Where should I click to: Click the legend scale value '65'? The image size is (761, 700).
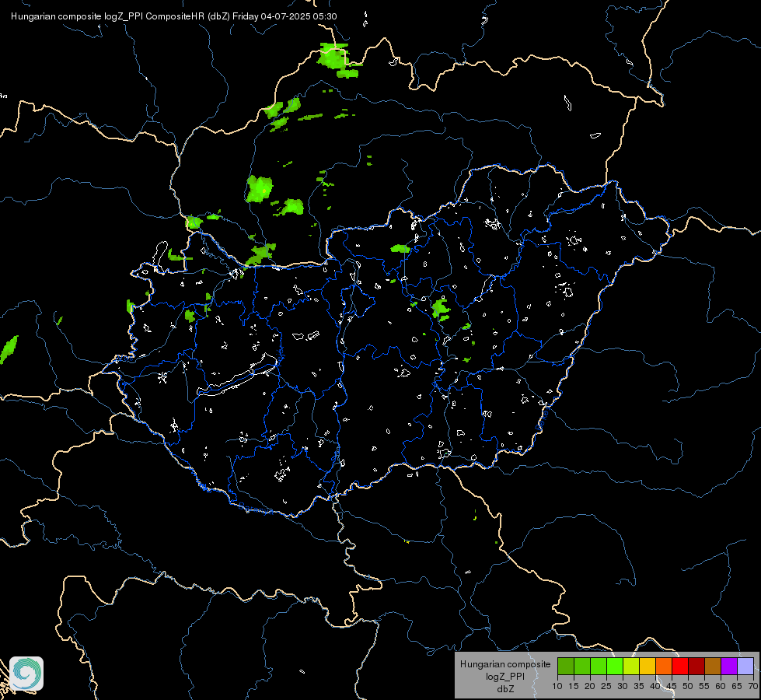click(737, 686)
